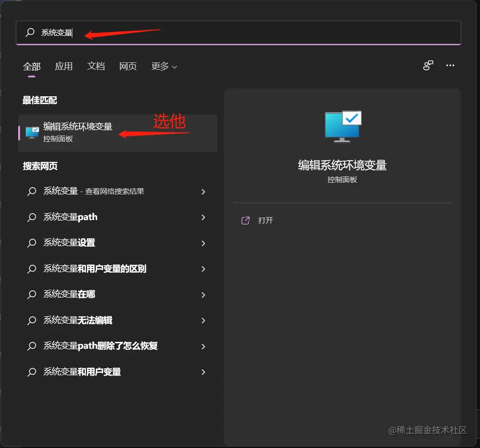Viewport: 480px width, 448px height.
Task: Click 编辑系统环境变量 title in preview pane
Action: coord(342,166)
